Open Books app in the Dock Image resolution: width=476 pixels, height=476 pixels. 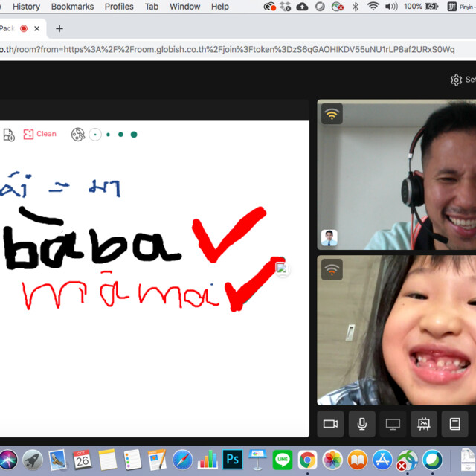click(357, 460)
